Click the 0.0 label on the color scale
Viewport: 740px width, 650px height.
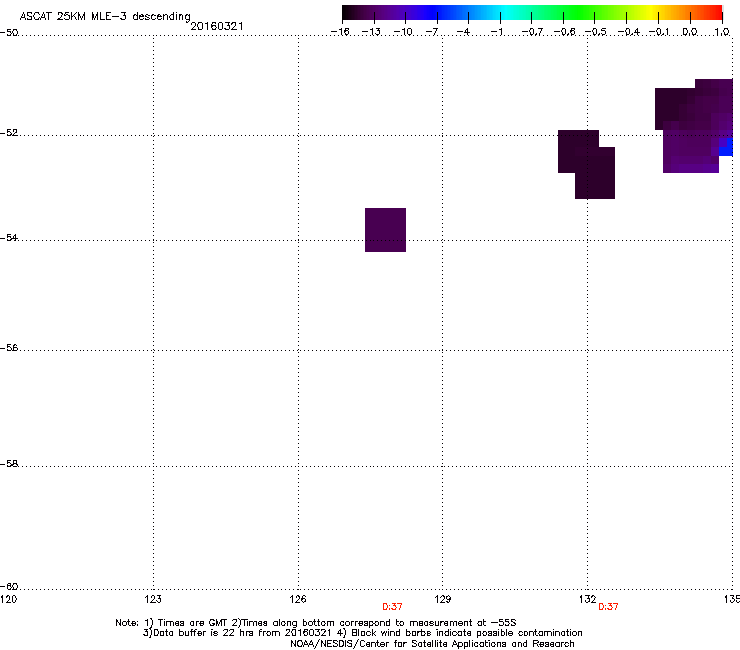coord(690,32)
